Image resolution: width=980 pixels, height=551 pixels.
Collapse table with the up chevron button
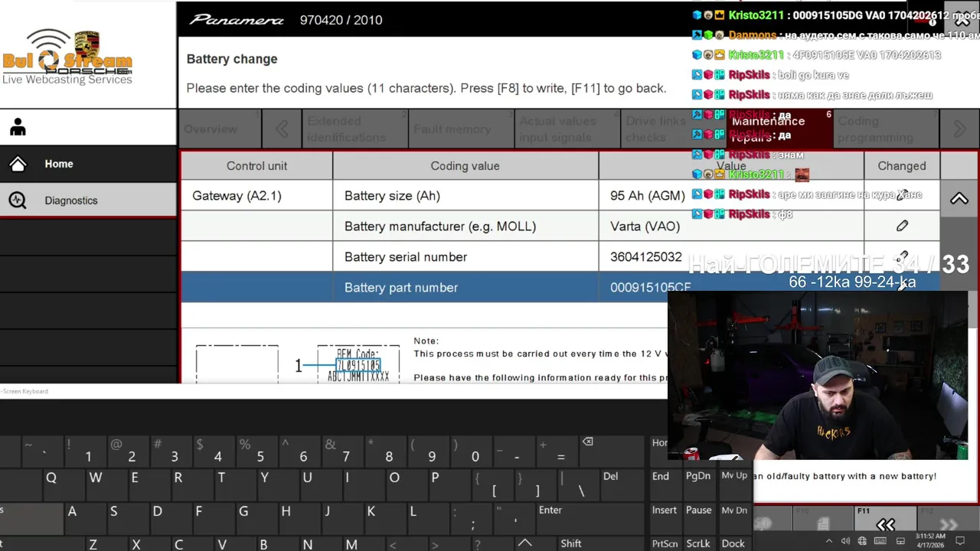(959, 199)
